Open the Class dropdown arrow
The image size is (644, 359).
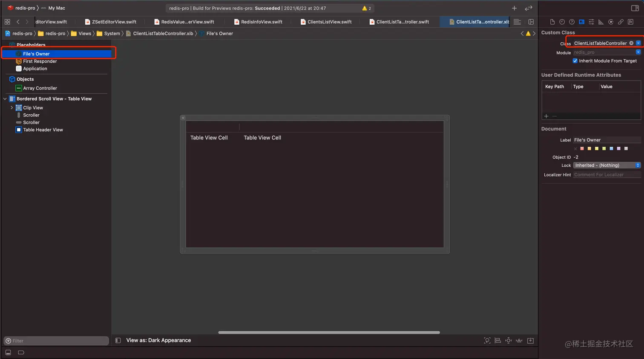pos(638,43)
